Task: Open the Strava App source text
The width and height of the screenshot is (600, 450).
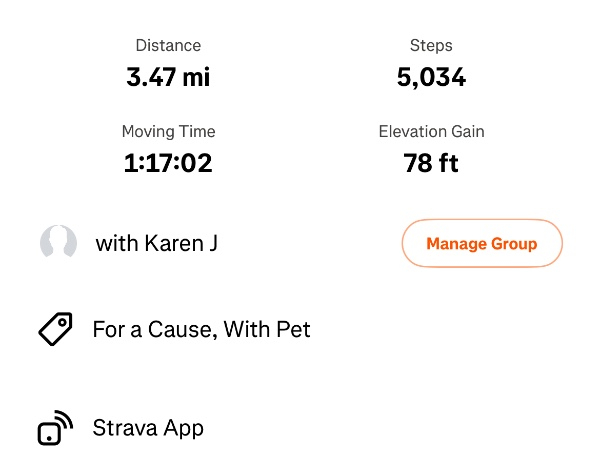Action: click(x=148, y=429)
